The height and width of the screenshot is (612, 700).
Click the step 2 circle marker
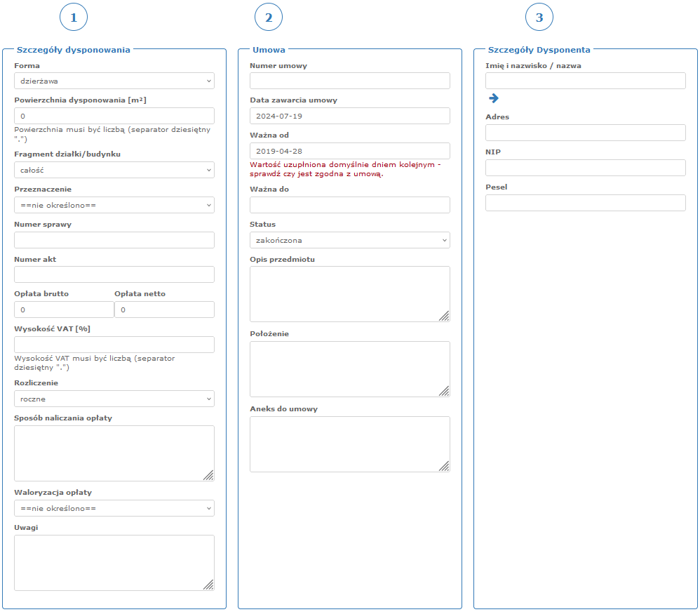click(269, 18)
